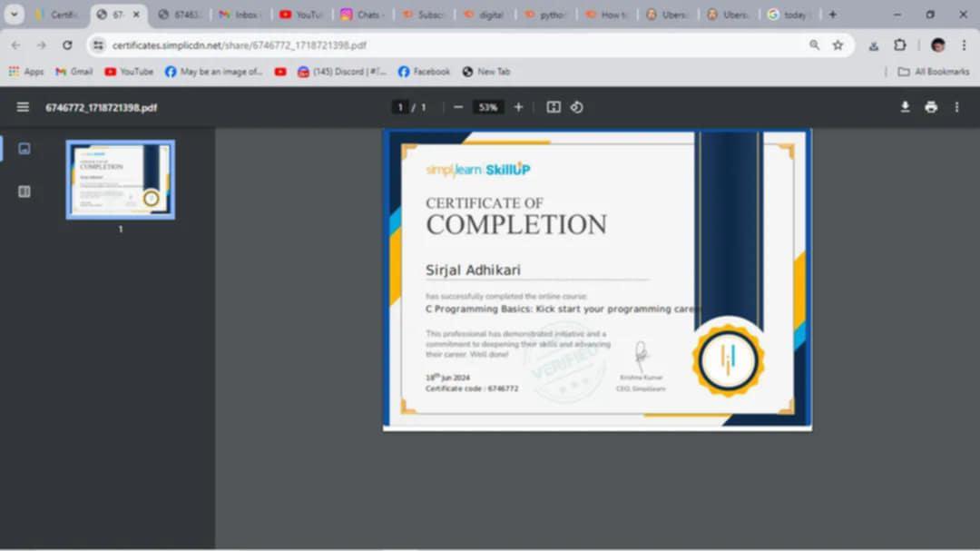Open the PDF sidebar menu (hamburger icon)
The image size is (980, 551).
tap(23, 107)
